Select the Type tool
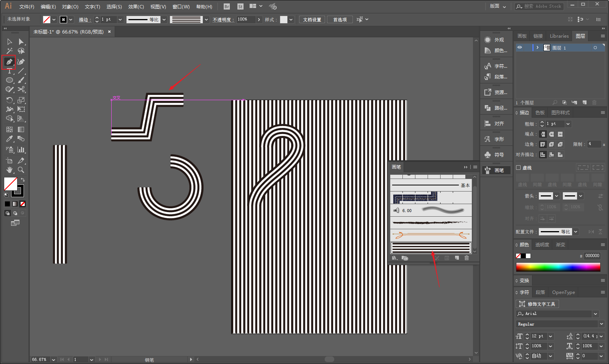The image size is (609, 364). pyautogui.click(x=10, y=71)
